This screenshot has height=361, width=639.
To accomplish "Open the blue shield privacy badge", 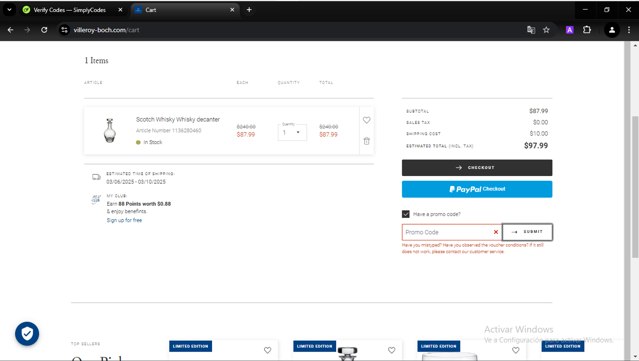I will tap(27, 334).
